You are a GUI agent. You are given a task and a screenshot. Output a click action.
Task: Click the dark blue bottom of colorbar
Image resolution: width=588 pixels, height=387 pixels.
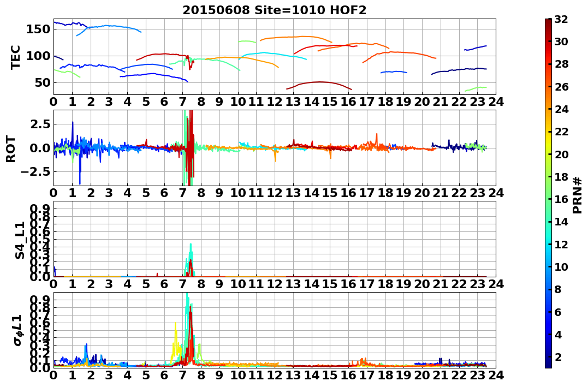click(548, 365)
